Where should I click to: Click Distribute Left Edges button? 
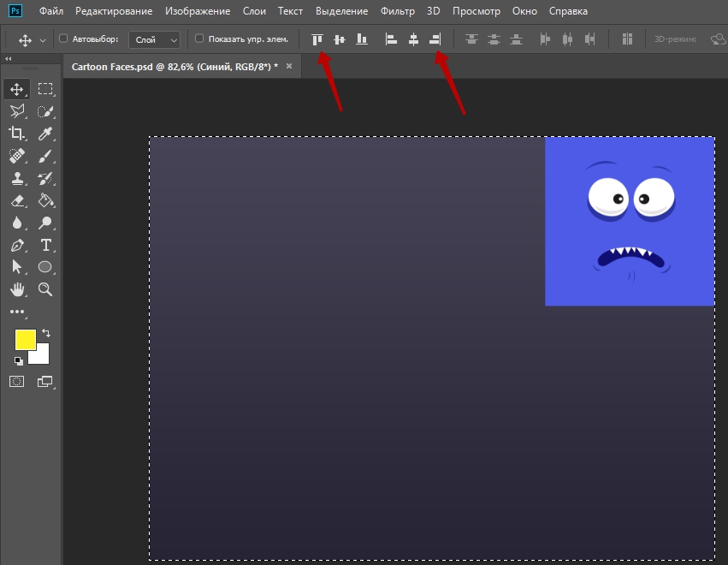[x=545, y=39]
